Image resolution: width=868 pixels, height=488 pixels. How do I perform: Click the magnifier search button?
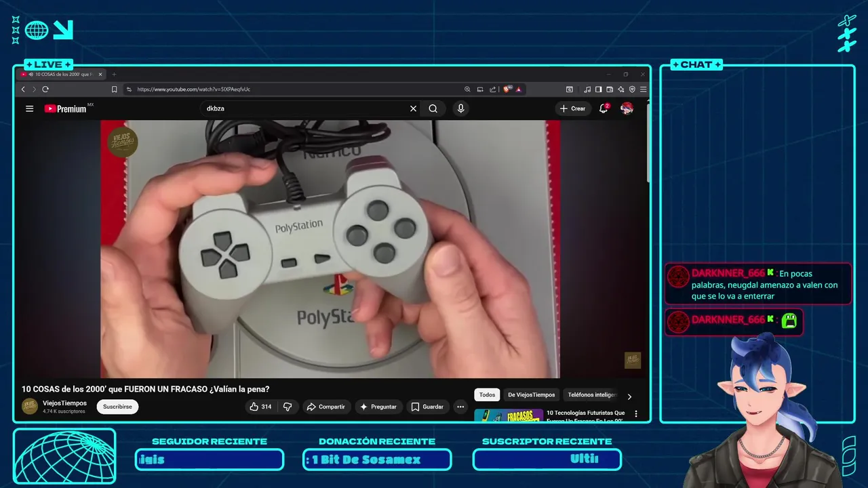(433, 108)
